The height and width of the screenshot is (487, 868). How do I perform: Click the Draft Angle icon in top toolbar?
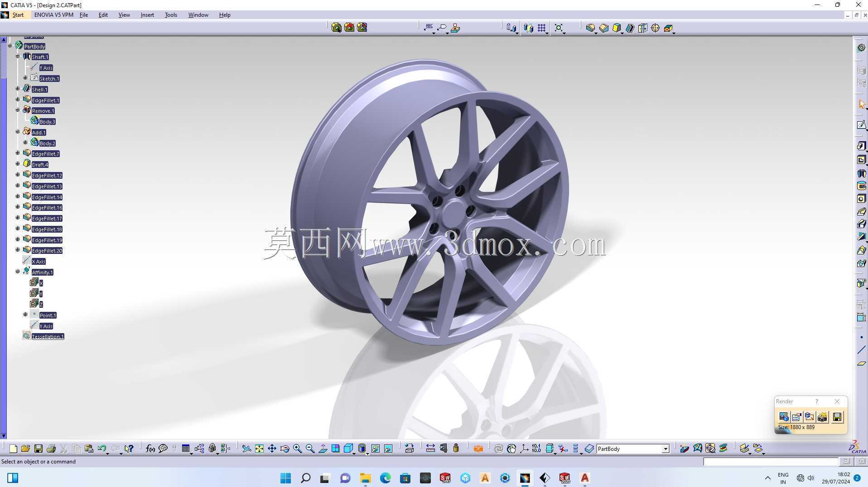617,28
